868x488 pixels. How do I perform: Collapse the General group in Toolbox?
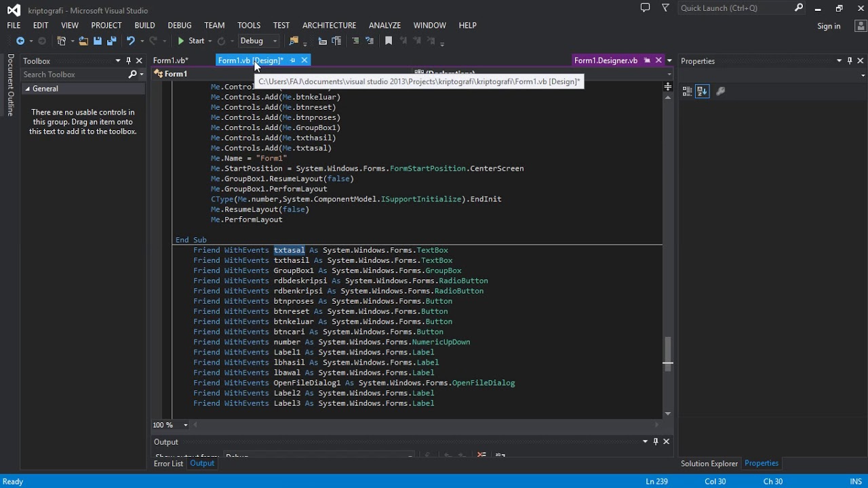[x=28, y=89]
